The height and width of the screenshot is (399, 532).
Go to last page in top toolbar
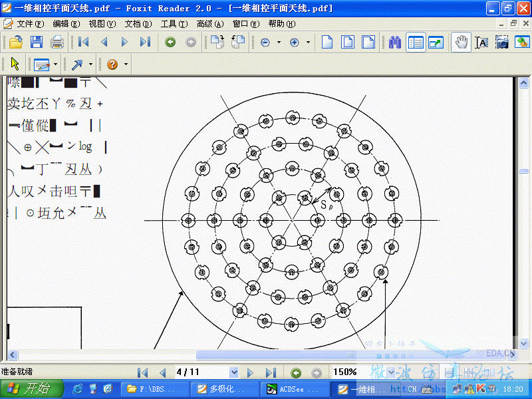[x=145, y=42]
